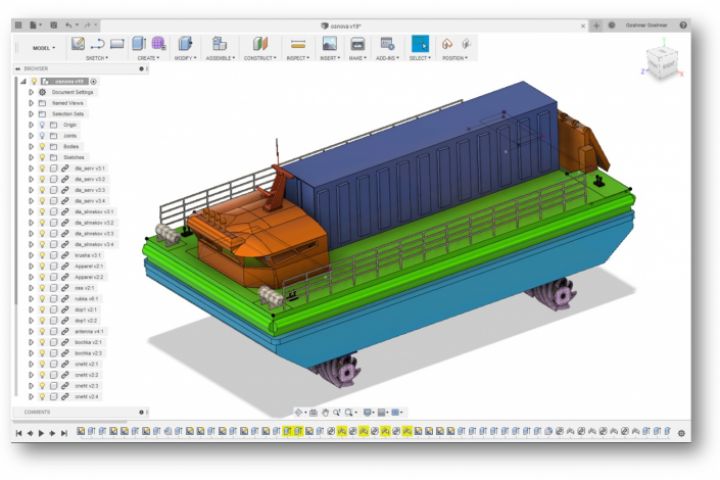This screenshot has height=480, width=720.
Task: Open the MODIFY menu
Action: (185, 58)
